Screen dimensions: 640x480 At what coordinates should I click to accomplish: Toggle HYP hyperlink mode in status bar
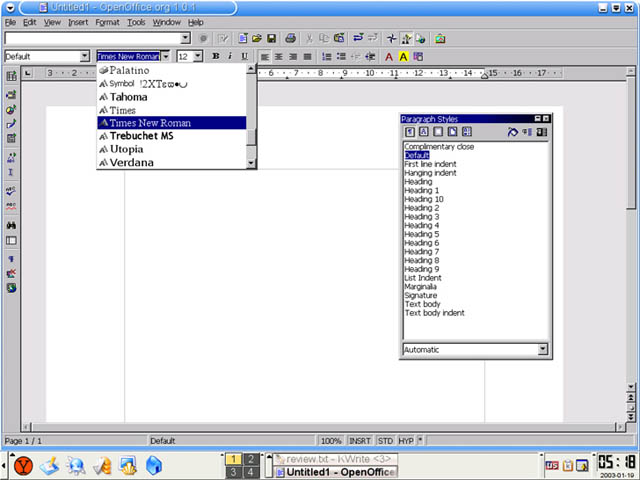coord(406,441)
